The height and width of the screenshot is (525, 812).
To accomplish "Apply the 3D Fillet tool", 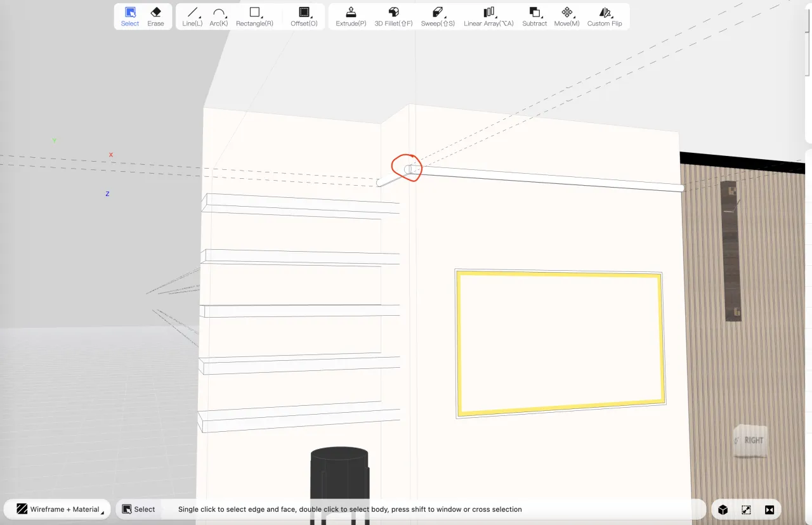I will coord(393,16).
